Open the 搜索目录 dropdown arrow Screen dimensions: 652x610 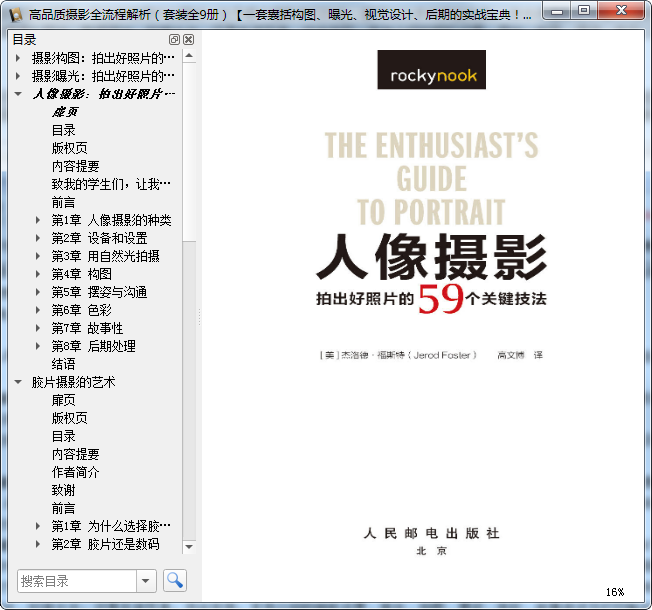click(x=146, y=580)
